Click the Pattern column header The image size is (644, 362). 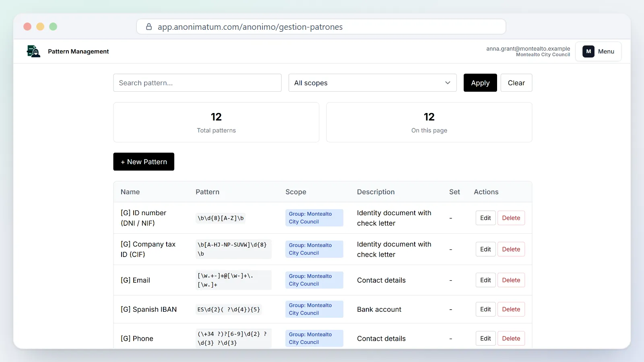click(x=207, y=192)
